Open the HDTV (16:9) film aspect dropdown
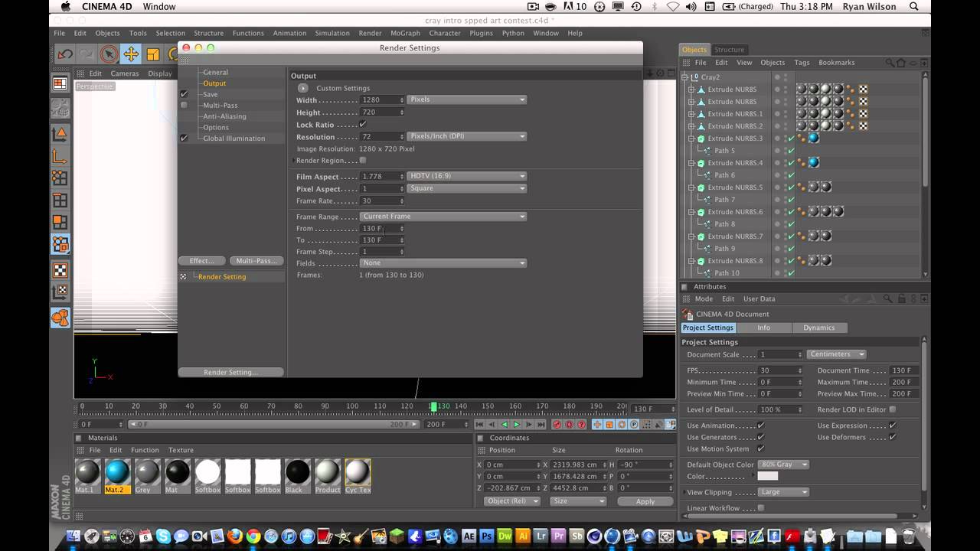Screen dimensions: 980x551 [x=467, y=176]
